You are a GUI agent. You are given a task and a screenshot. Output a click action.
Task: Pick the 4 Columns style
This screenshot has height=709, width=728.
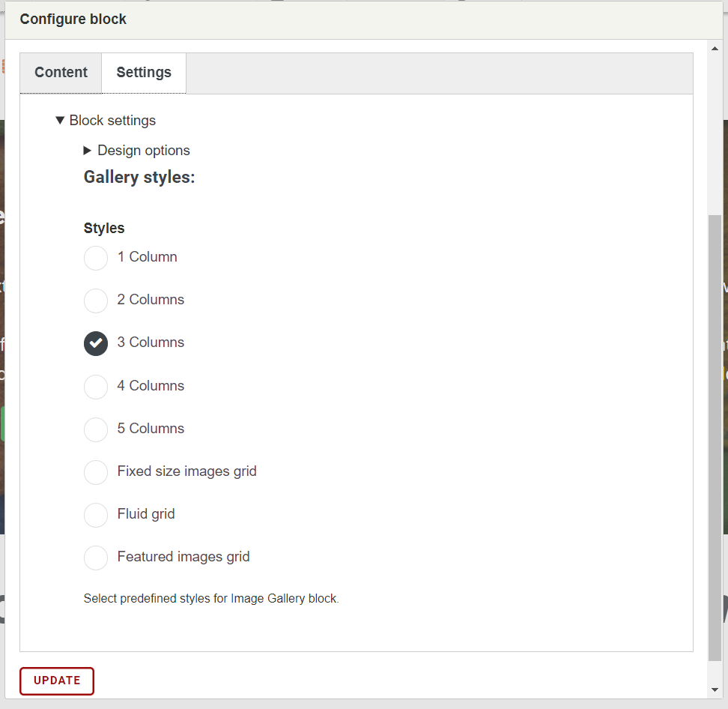[x=96, y=387]
